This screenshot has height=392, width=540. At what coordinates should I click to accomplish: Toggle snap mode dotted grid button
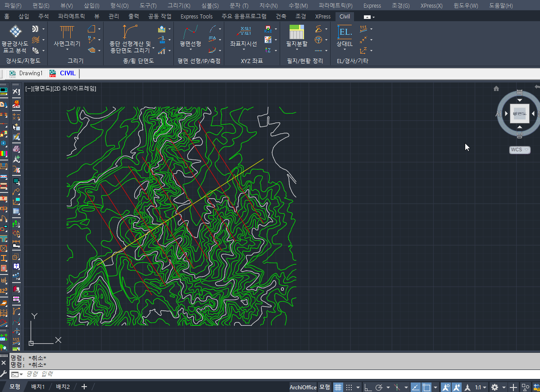349,387
